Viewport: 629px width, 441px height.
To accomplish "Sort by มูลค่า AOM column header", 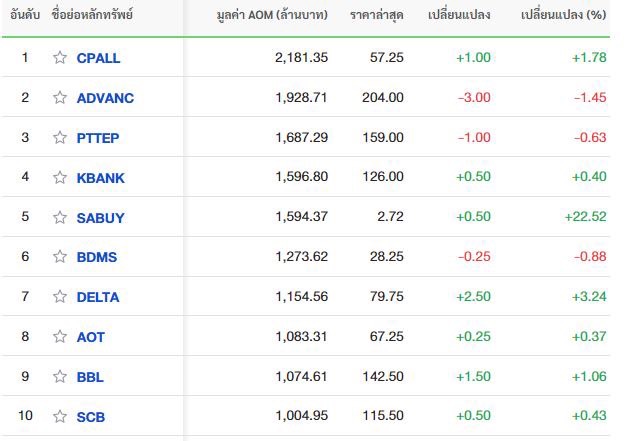I will click(x=272, y=15).
